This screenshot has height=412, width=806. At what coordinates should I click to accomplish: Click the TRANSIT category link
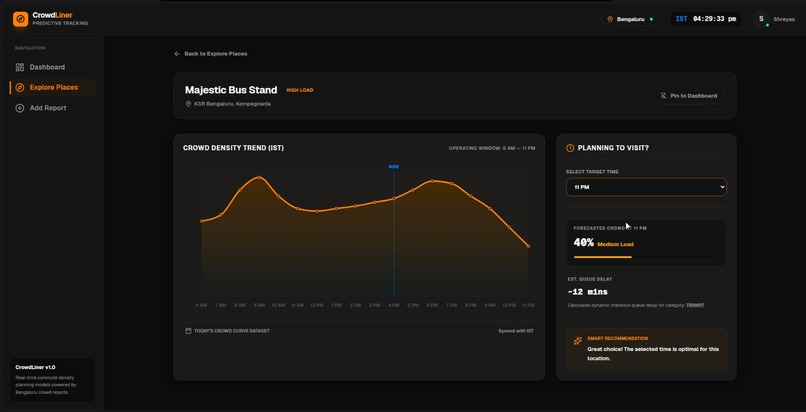695,305
